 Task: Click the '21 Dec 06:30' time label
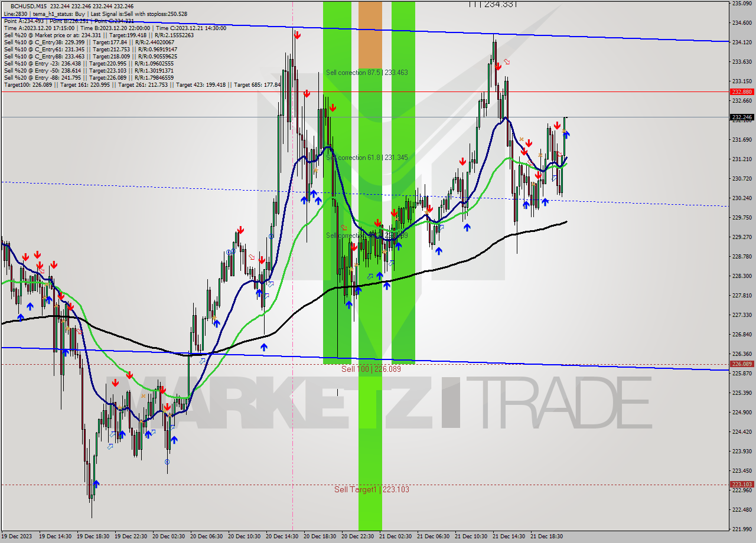click(x=434, y=537)
